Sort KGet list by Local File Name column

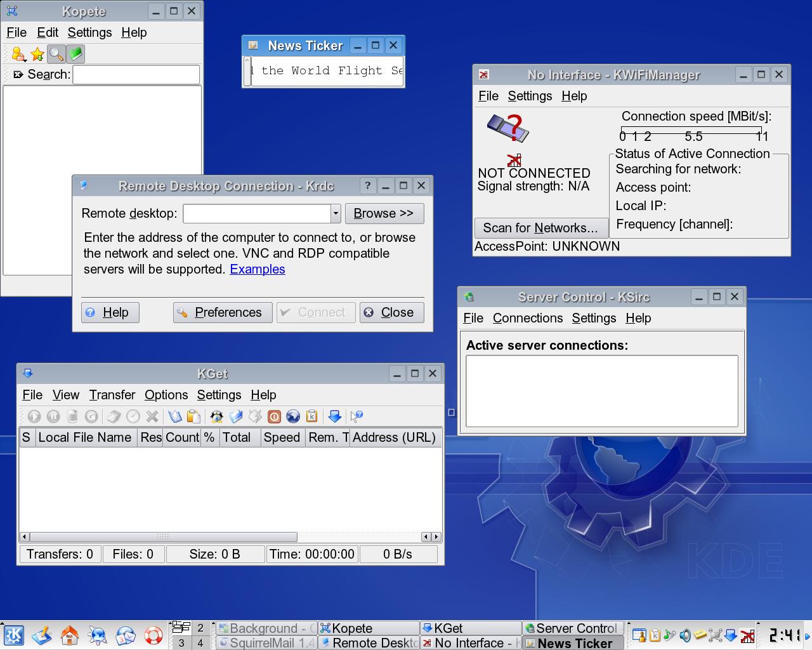[x=85, y=437]
